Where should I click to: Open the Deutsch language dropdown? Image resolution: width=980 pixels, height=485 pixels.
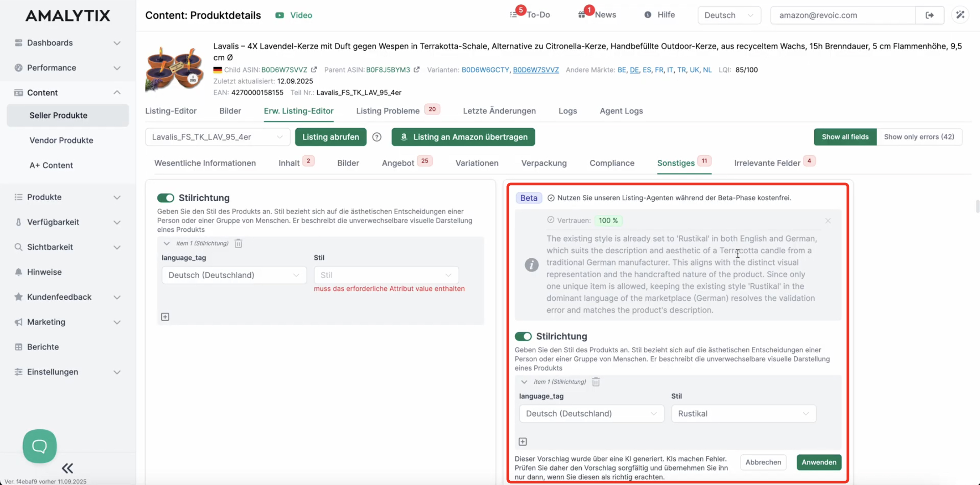pos(729,15)
